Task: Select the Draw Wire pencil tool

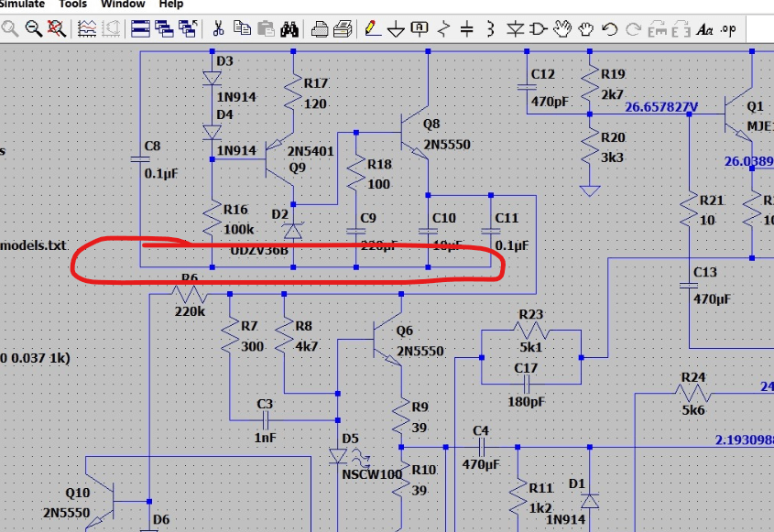Action: point(372,29)
